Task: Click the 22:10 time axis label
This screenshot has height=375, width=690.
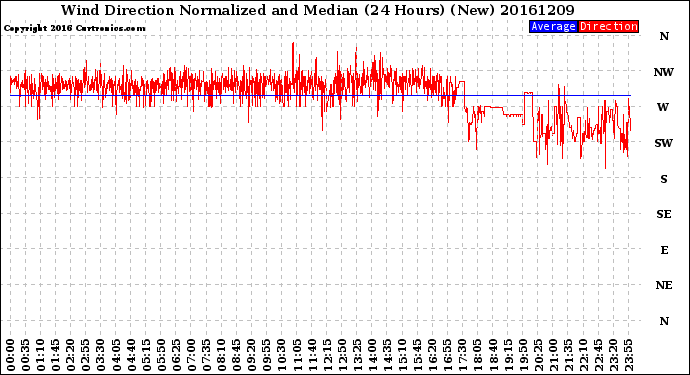Action: point(583,355)
